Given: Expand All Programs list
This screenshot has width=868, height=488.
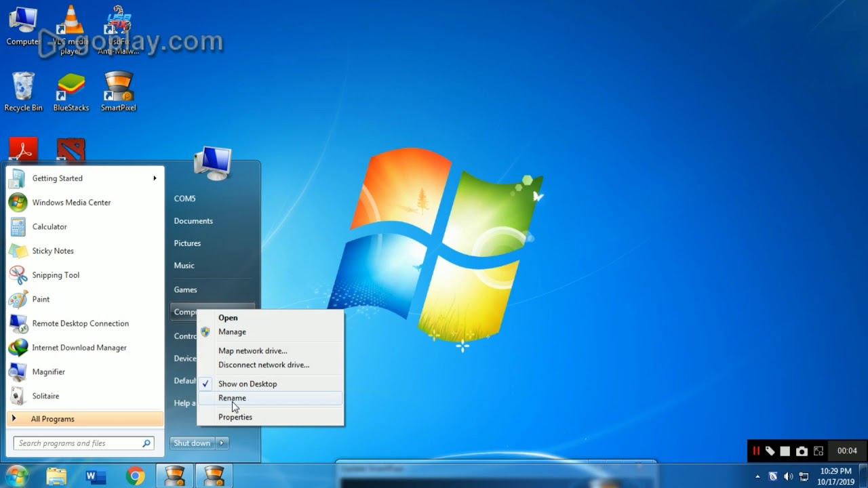Looking at the screenshot, I should (x=85, y=419).
